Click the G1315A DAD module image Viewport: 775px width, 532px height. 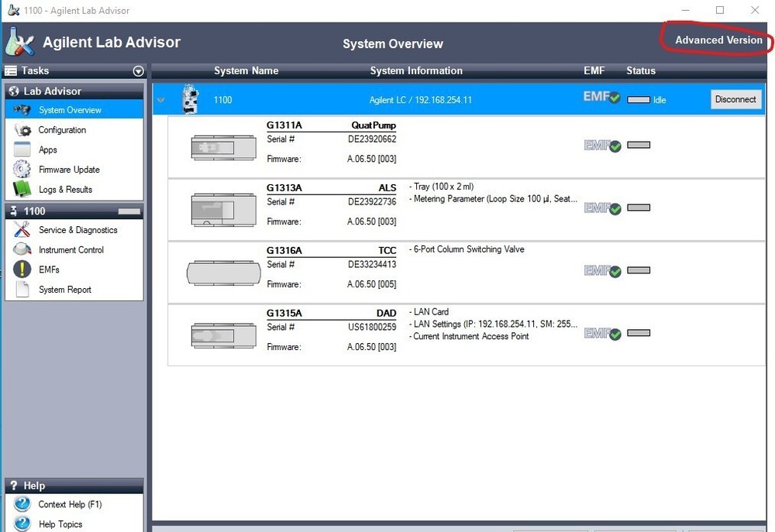[223, 335]
